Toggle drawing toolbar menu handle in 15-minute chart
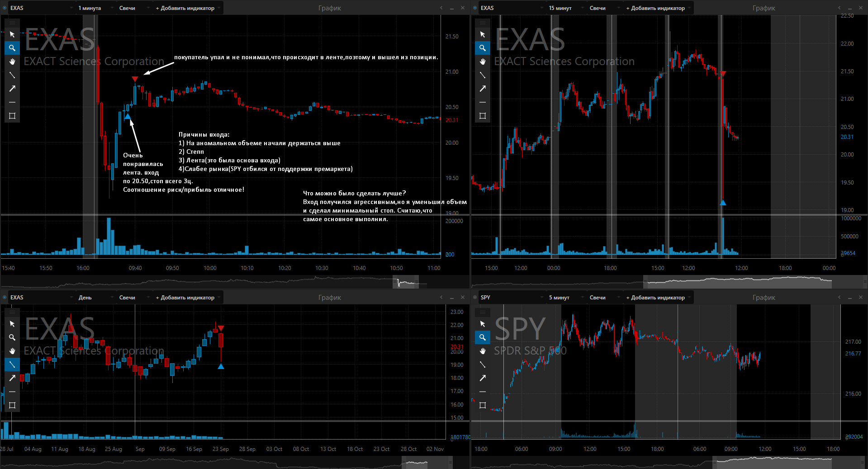Screen dimensions: 868x469 pyautogui.click(x=483, y=23)
